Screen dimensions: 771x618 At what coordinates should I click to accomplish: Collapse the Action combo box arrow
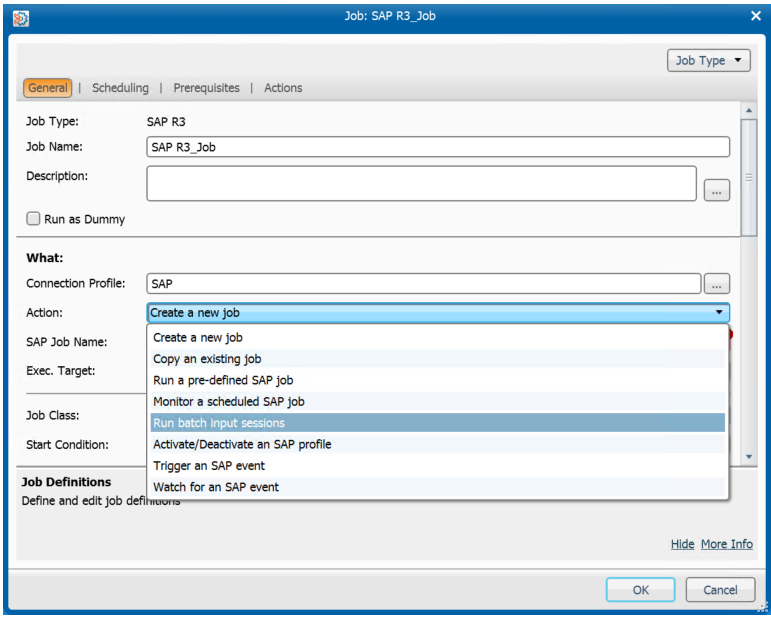[719, 312]
